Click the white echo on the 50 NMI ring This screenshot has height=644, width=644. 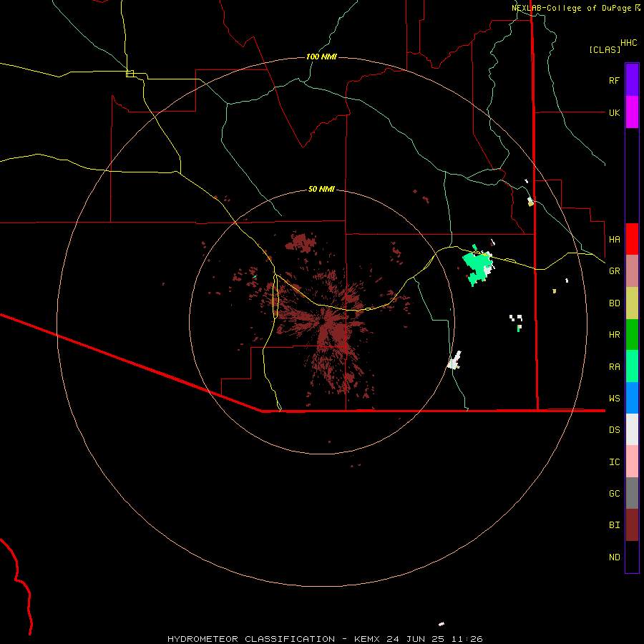click(454, 361)
